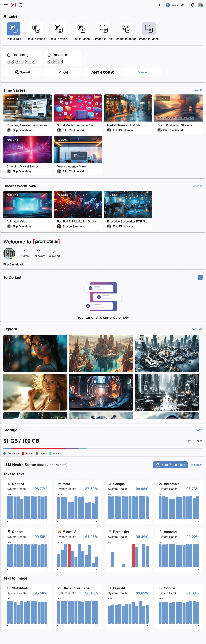Open Red Bull Full Marketing Strategy workflow
The image size is (206, 644).
(78, 210)
